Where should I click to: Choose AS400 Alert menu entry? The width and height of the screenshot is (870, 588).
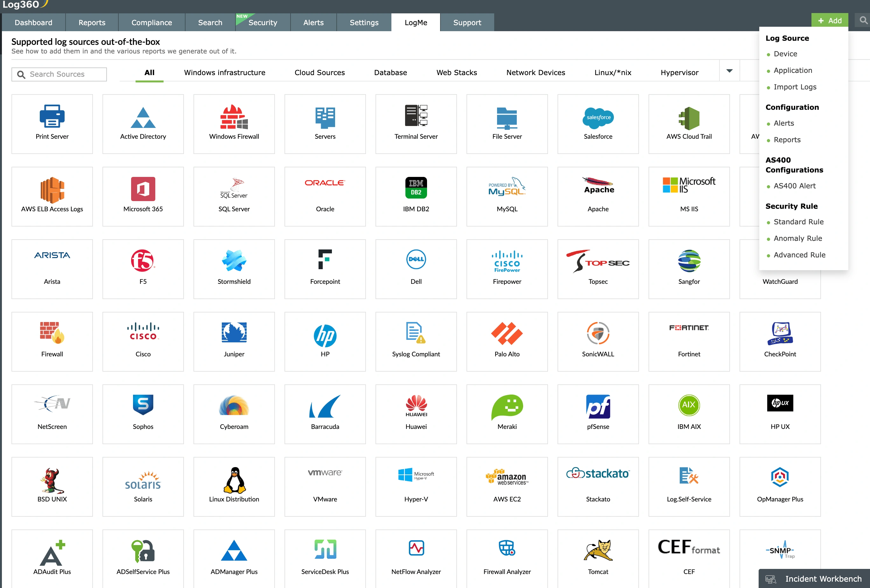coord(795,186)
